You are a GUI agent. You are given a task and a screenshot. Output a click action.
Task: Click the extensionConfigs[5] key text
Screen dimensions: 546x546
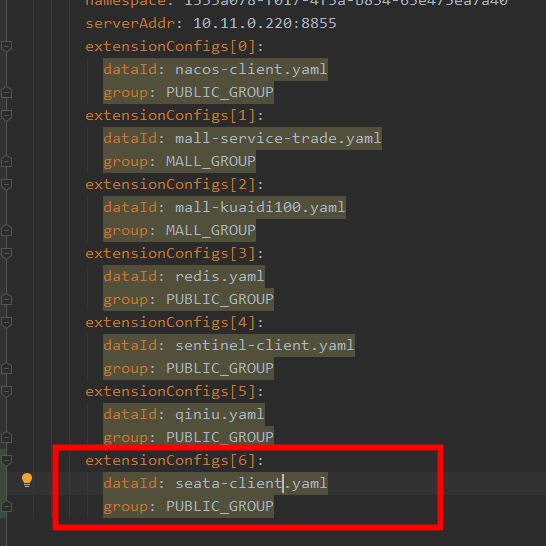point(171,391)
